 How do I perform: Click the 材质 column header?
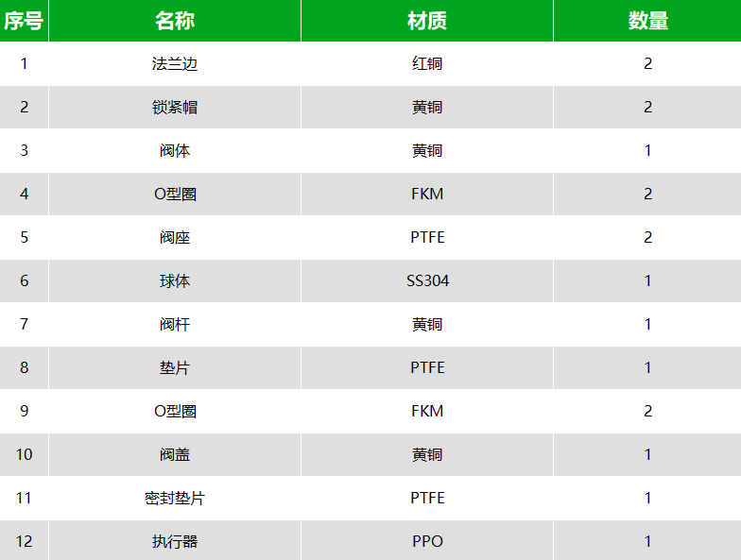click(427, 21)
